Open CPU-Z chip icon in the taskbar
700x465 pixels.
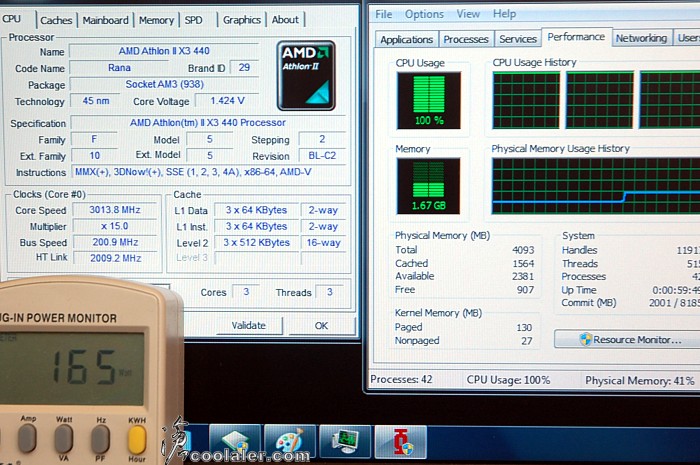[x=235, y=441]
